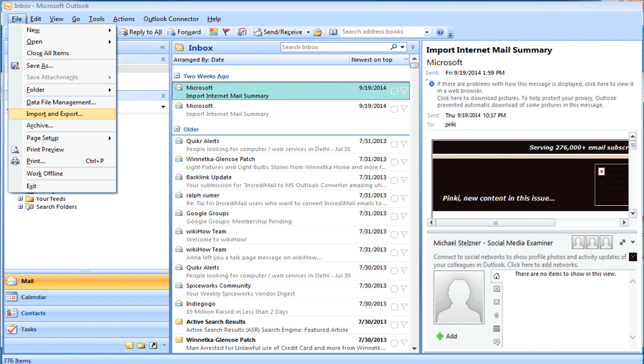Click the Help question mark icon
The height and width of the screenshot is (364, 644).
(440, 32)
